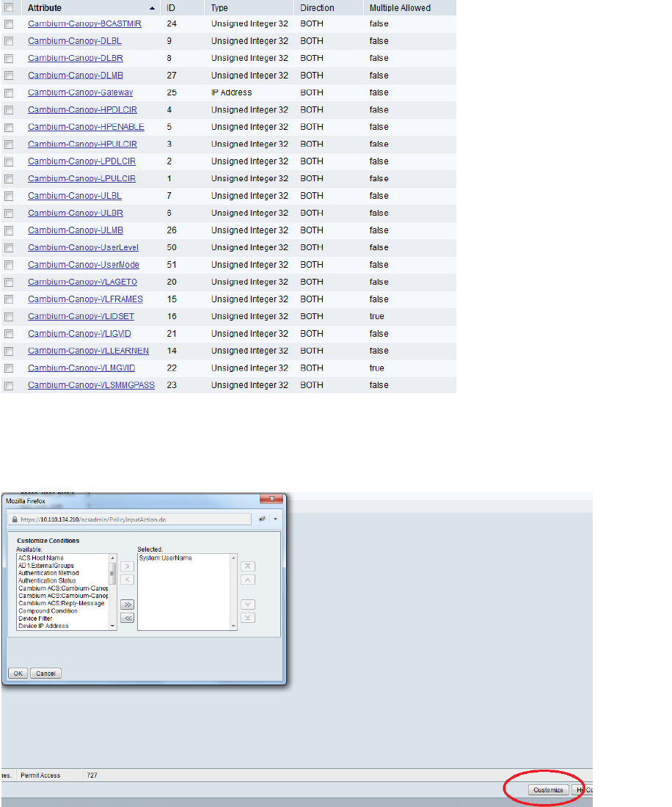Click the padlock icon in the address bar

(15, 519)
